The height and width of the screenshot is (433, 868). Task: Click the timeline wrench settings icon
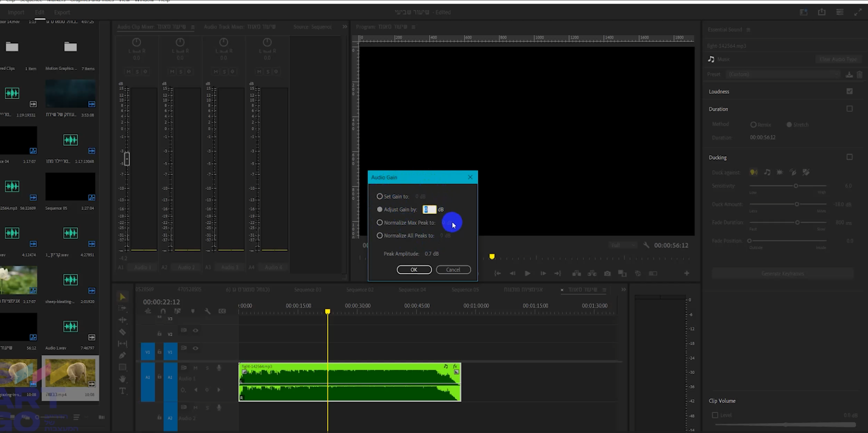coord(207,311)
